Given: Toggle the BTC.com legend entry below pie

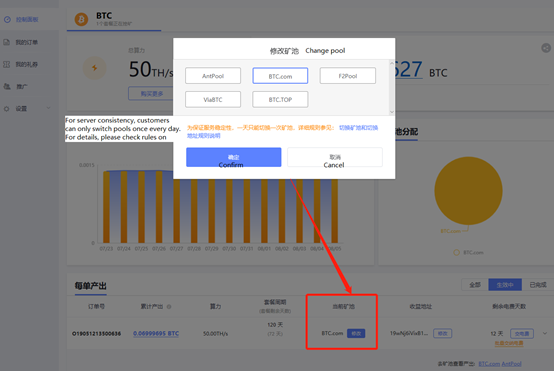Looking at the screenshot, I should [468, 252].
